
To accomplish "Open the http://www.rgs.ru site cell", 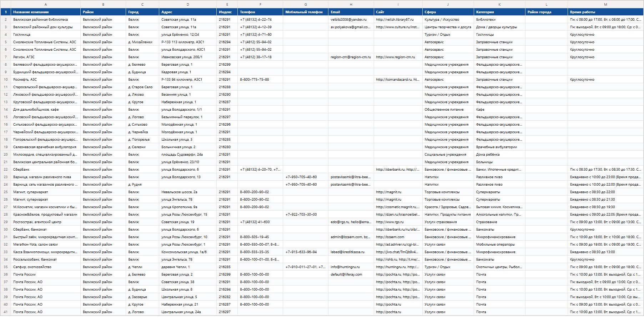I will (398, 222).
